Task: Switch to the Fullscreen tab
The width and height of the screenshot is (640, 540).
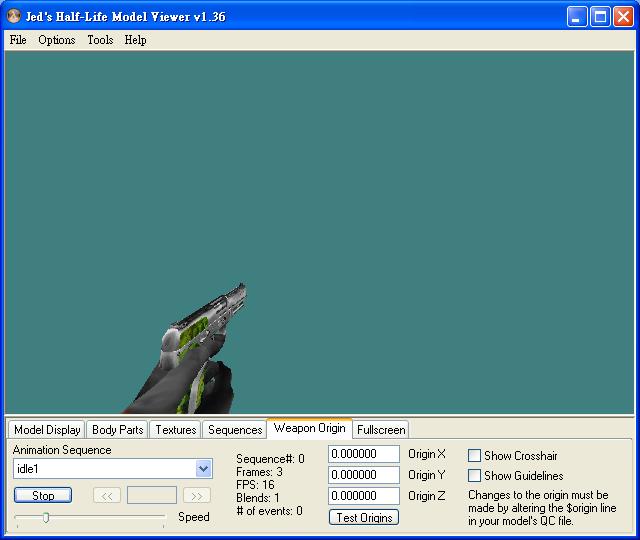Action: pos(381,430)
